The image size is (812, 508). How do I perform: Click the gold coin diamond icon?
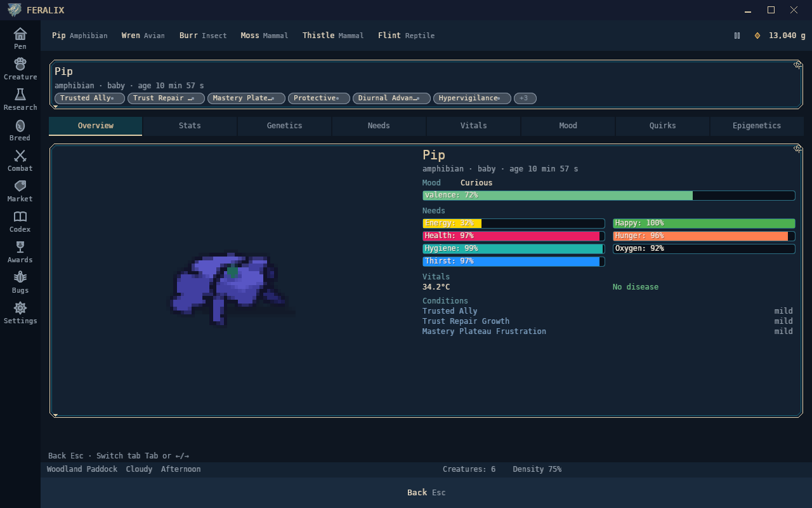pyautogui.click(x=757, y=36)
